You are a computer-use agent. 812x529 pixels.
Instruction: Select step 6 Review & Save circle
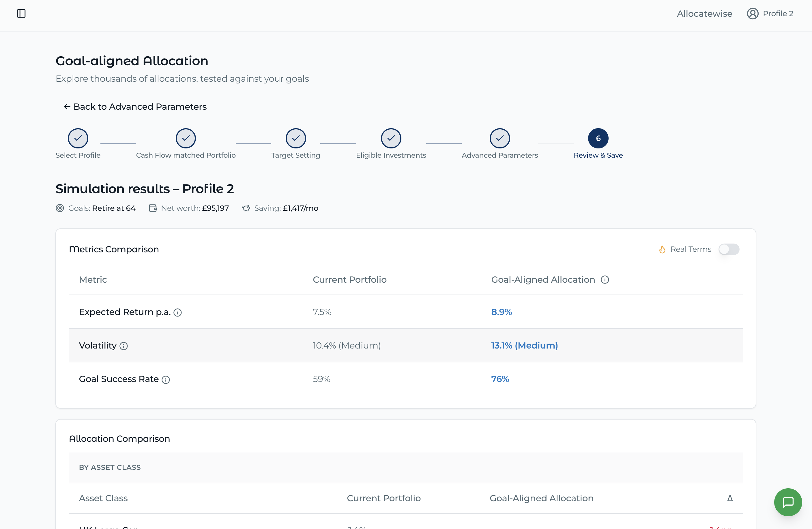(598, 138)
